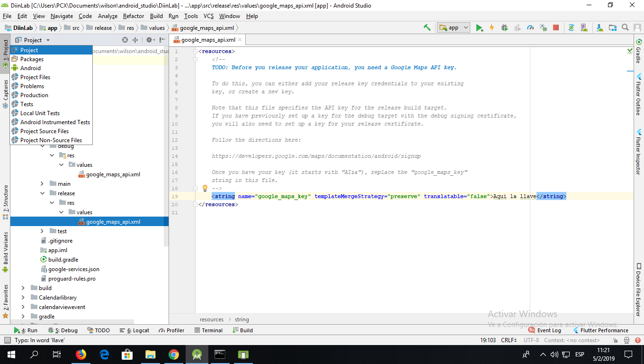
Task: Expand the main folder node
Action: [x=42, y=184]
